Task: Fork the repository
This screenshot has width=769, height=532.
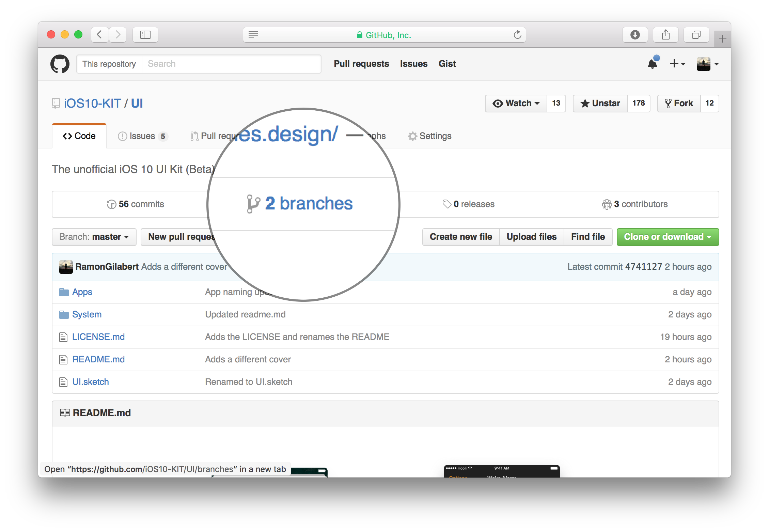Action: [x=679, y=103]
